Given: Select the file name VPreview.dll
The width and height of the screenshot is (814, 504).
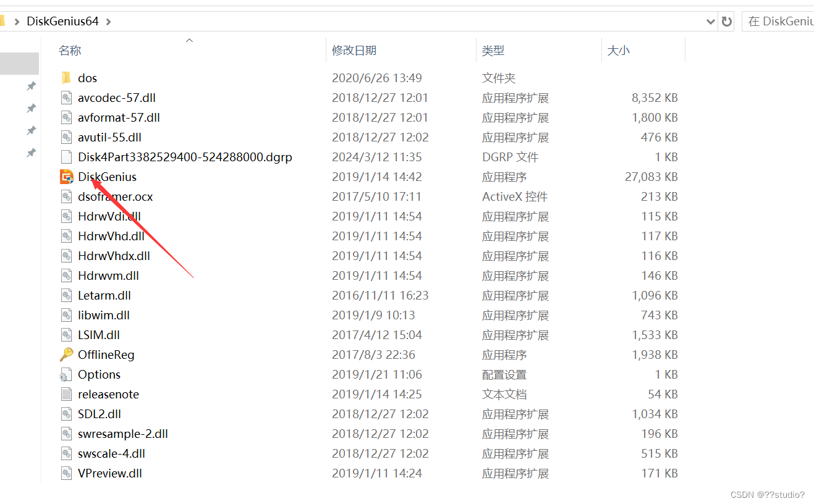Looking at the screenshot, I should point(110,473).
